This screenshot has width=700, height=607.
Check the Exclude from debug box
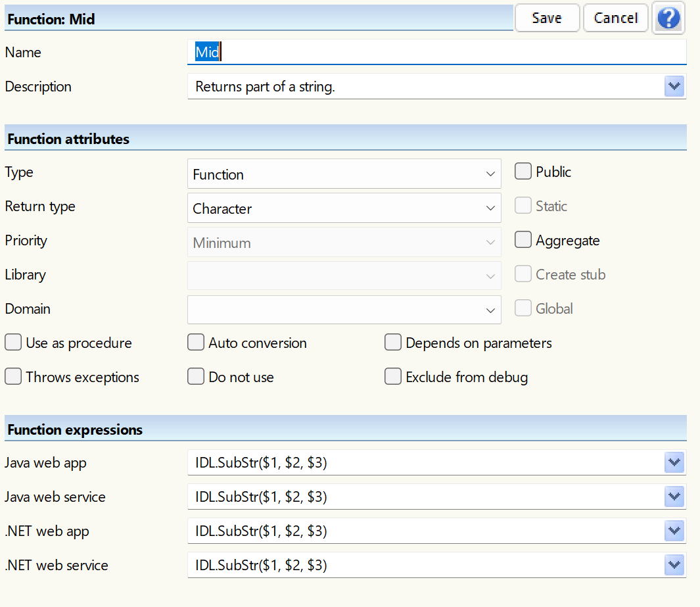(x=393, y=377)
